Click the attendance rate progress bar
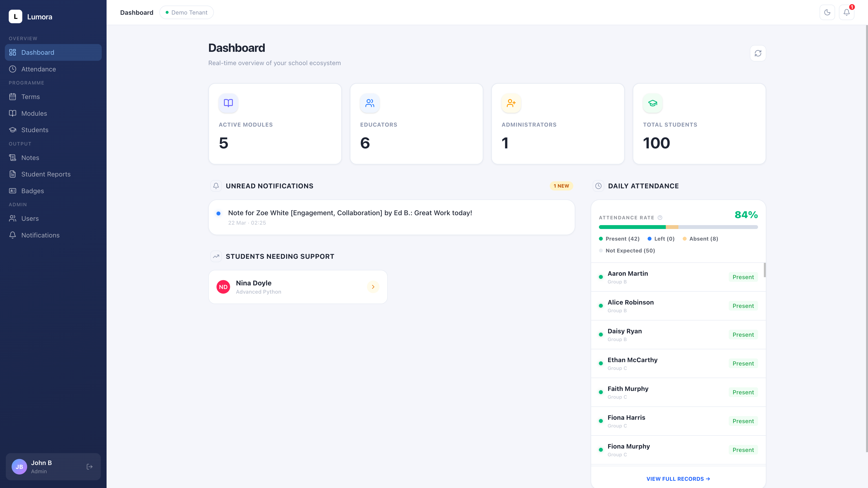Image resolution: width=868 pixels, height=488 pixels. tap(678, 227)
